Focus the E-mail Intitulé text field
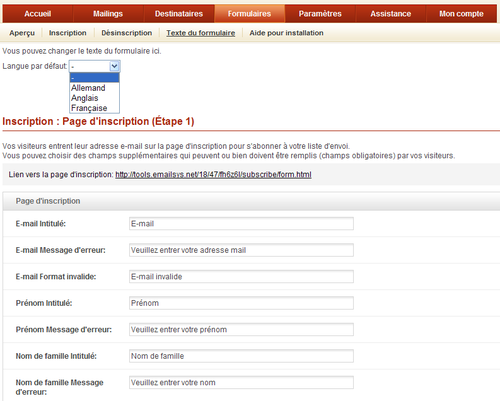Viewport: 500px width, 401px height. pyautogui.click(x=241, y=224)
